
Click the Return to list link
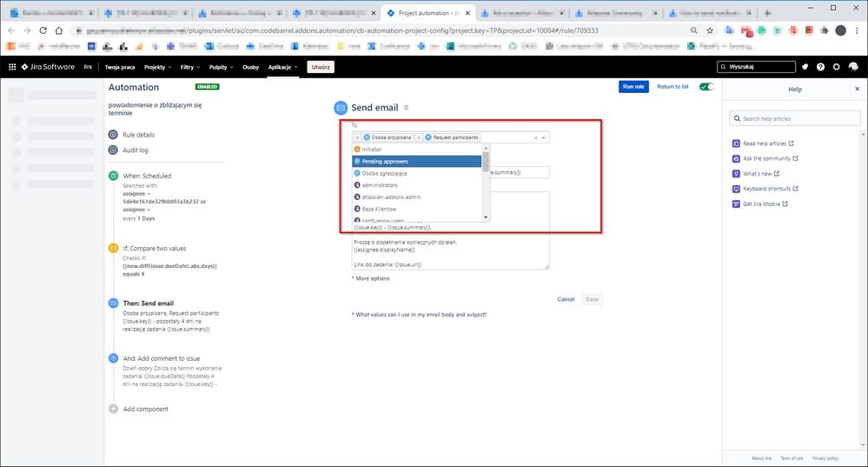(x=673, y=86)
